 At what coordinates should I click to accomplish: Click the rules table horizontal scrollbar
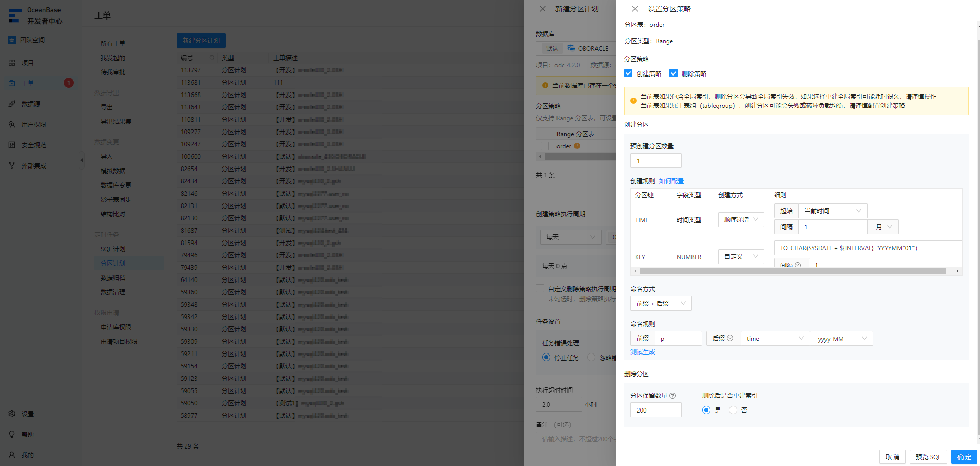793,271
